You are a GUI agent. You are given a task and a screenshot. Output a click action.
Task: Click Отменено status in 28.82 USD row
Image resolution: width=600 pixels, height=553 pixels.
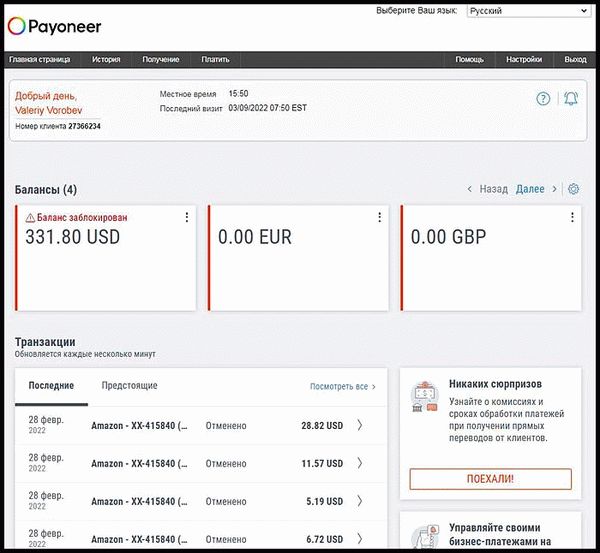click(226, 426)
